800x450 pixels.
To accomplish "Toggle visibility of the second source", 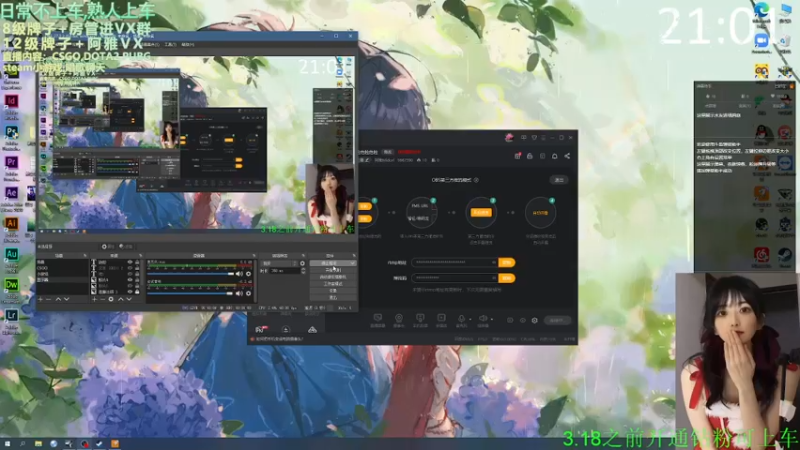I will (x=130, y=268).
